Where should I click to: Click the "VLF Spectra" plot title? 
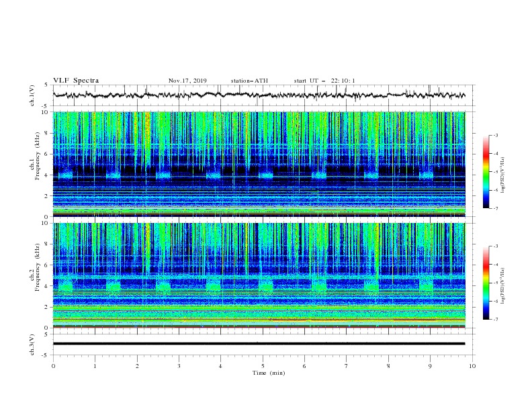pyautogui.click(x=76, y=81)
